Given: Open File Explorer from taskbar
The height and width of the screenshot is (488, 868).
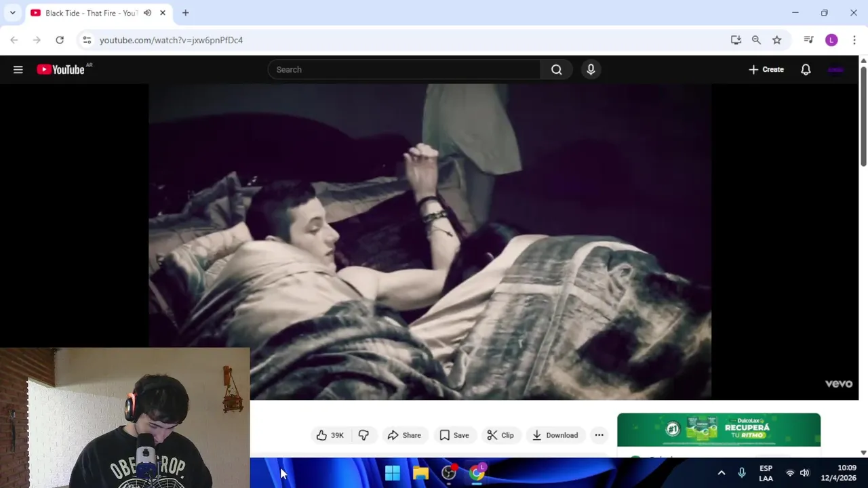Looking at the screenshot, I should click(x=420, y=472).
